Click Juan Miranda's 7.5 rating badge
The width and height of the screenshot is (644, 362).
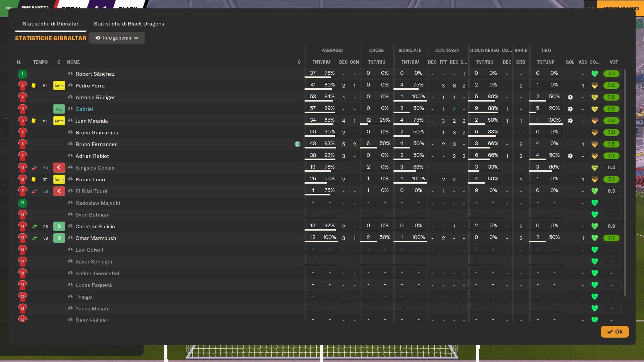click(x=611, y=121)
